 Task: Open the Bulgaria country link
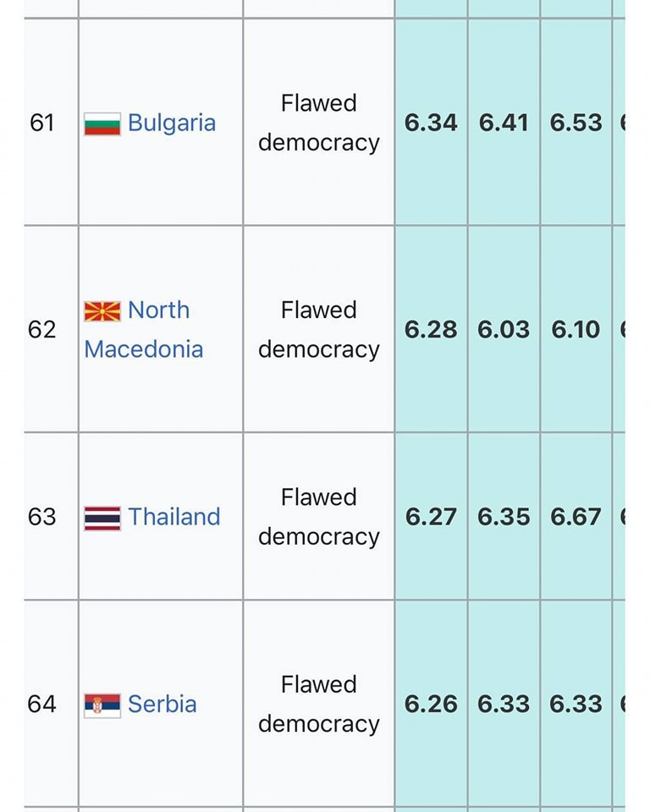172,123
